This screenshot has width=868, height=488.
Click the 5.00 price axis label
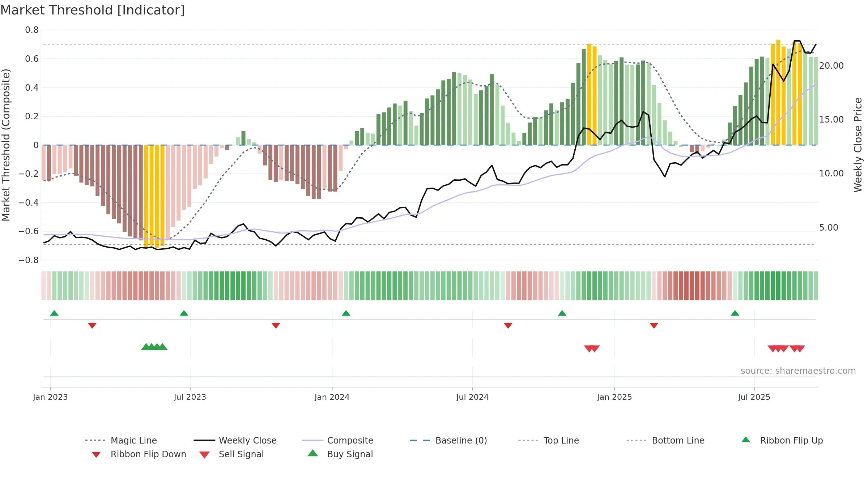pos(829,228)
